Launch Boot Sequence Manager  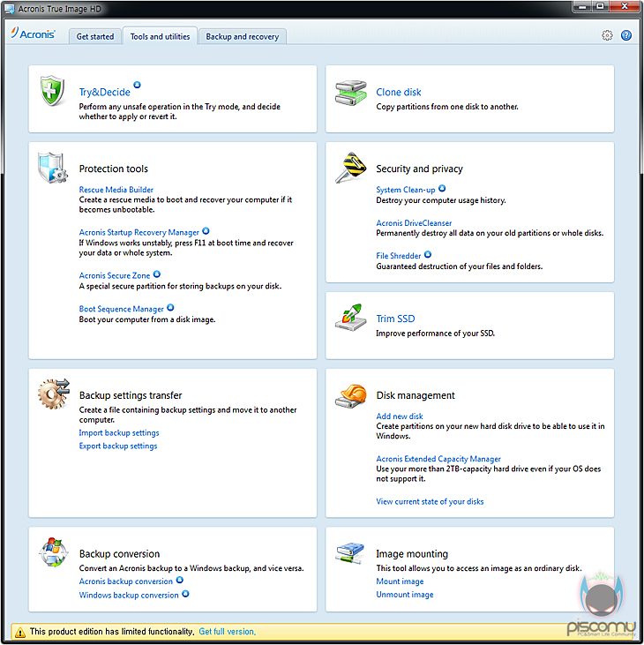[122, 309]
